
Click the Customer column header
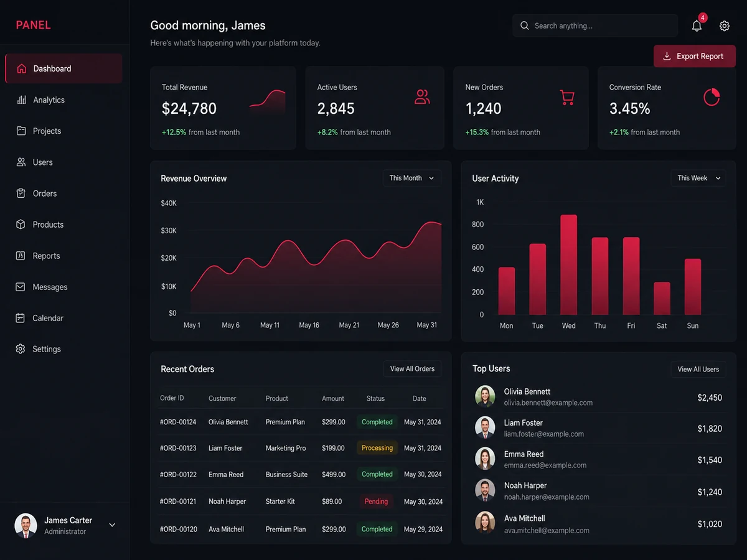click(x=222, y=398)
